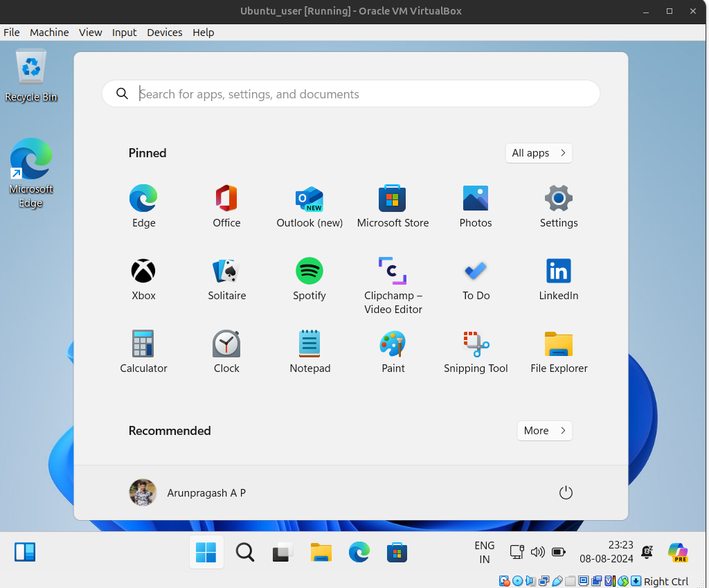Open LinkedIn pinned app

click(x=559, y=279)
